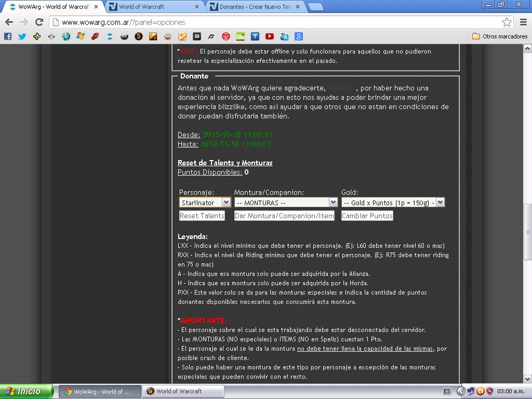This screenshot has width=532, height=399.
Task: Open the red pill-shaped bookmark icon
Action: coord(95,36)
